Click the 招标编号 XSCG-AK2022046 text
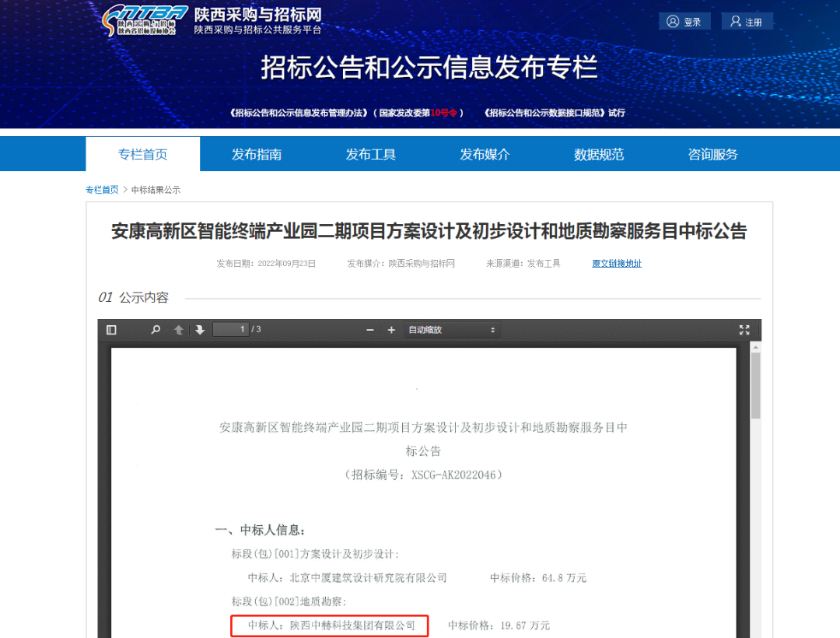This screenshot has width=840, height=638. [x=423, y=475]
